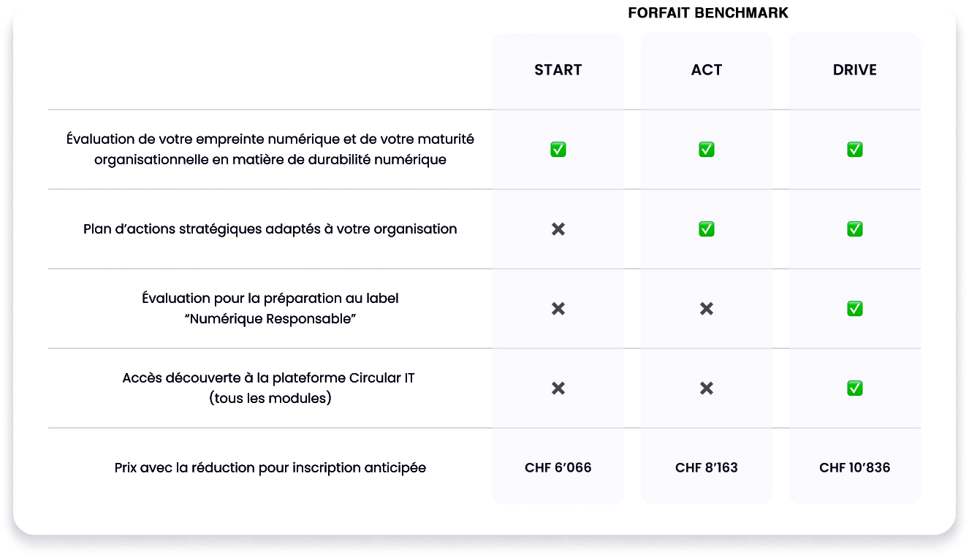The height and width of the screenshot is (560, 969).
Task: Click the FORFAIT BENCHMARK heading
Action: click(708, 13)
